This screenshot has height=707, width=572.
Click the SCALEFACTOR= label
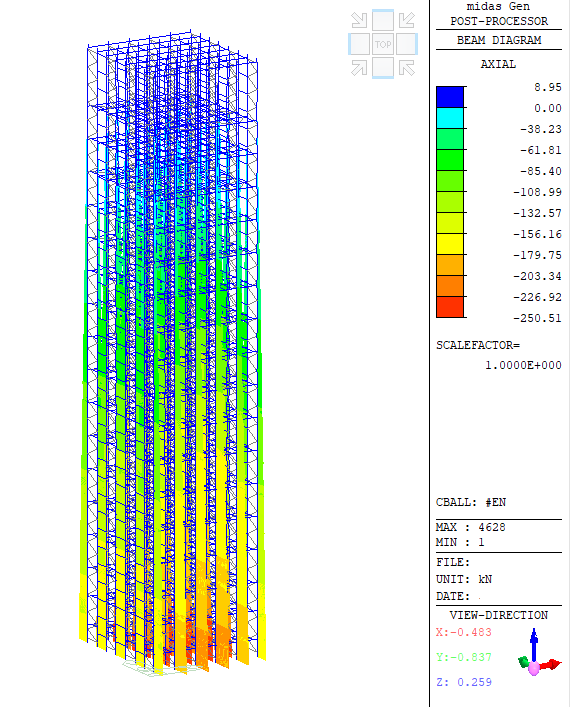(478, 345)
